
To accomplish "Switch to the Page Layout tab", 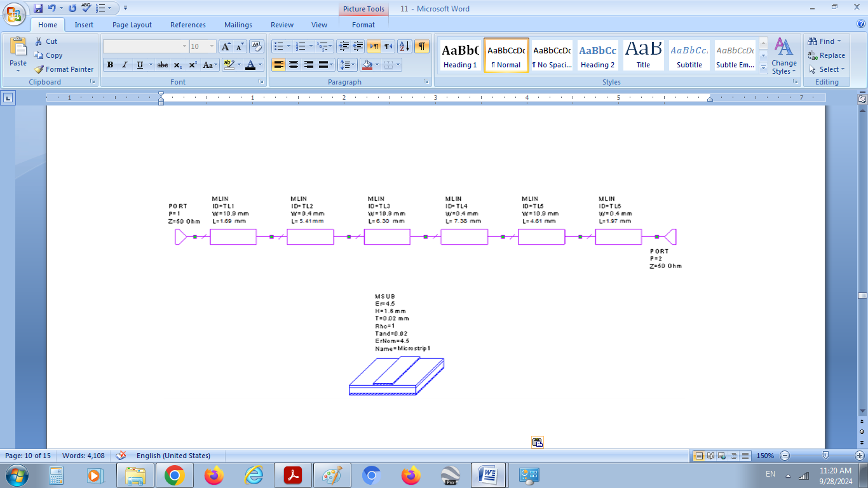I will coord(132,25).
